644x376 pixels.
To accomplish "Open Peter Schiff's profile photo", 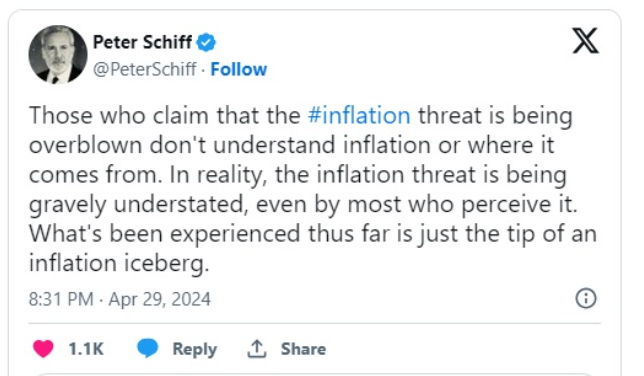I will coord(58,55).
